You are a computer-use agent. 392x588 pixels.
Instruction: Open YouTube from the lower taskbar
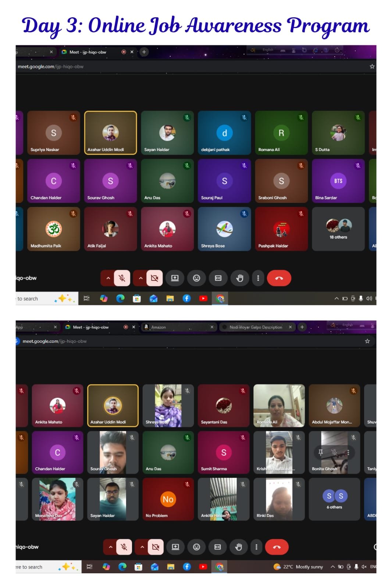(203, 567)
